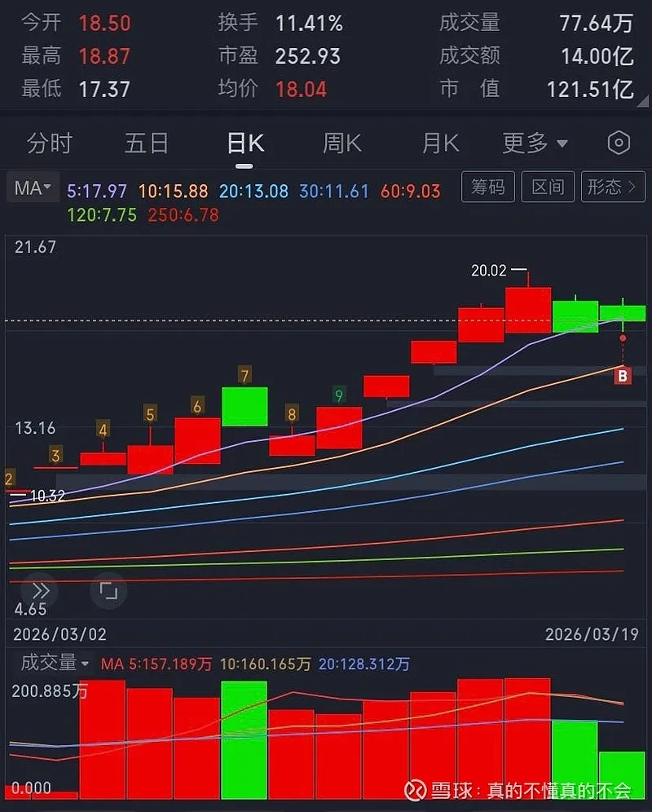Open the hexagon chart settings icon
The height and width of the screenshot is (812, 652).
tap(619, 143)
